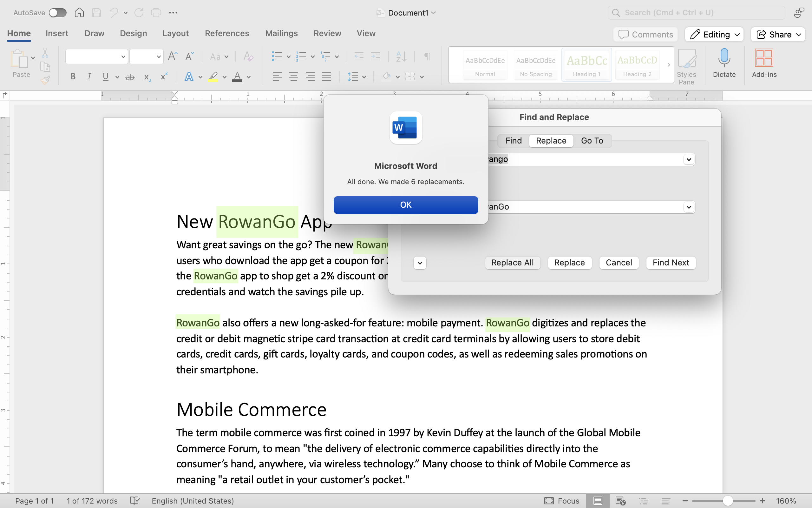Open the more options ellipsis in title bar

173,13
